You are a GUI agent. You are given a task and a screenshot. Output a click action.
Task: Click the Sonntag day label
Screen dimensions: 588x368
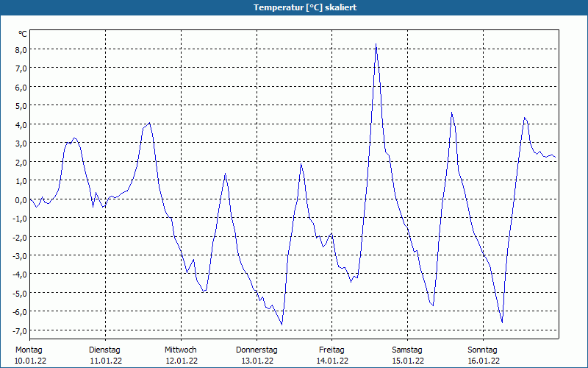coord(482,350)
